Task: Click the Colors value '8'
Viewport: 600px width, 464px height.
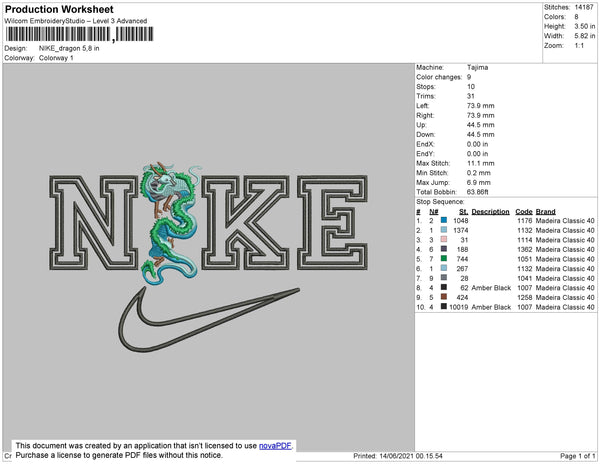Action: 576,17
